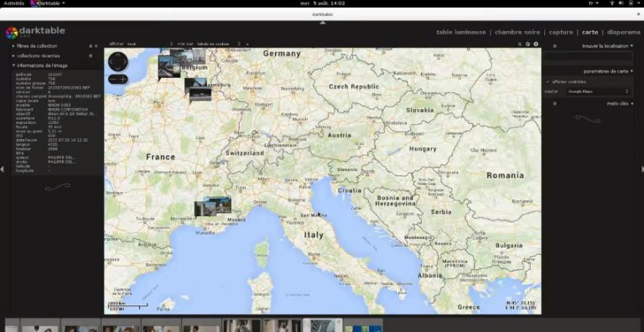Collapse the right side panel with the edge arrow

coord(642,169)
